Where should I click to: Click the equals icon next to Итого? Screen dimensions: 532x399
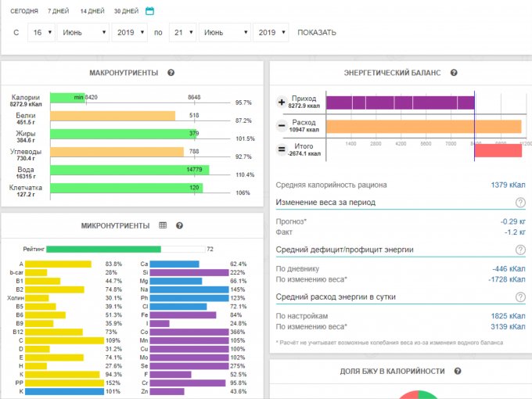282,149
